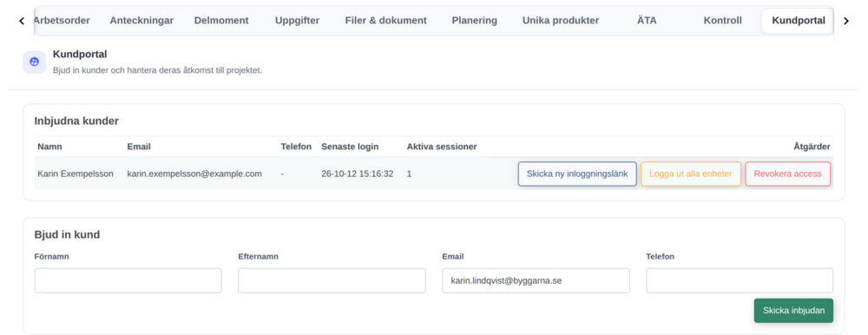Select the Uppgifter tab
Viewport: 868px width, 335px height.
[x=297, y=21]
